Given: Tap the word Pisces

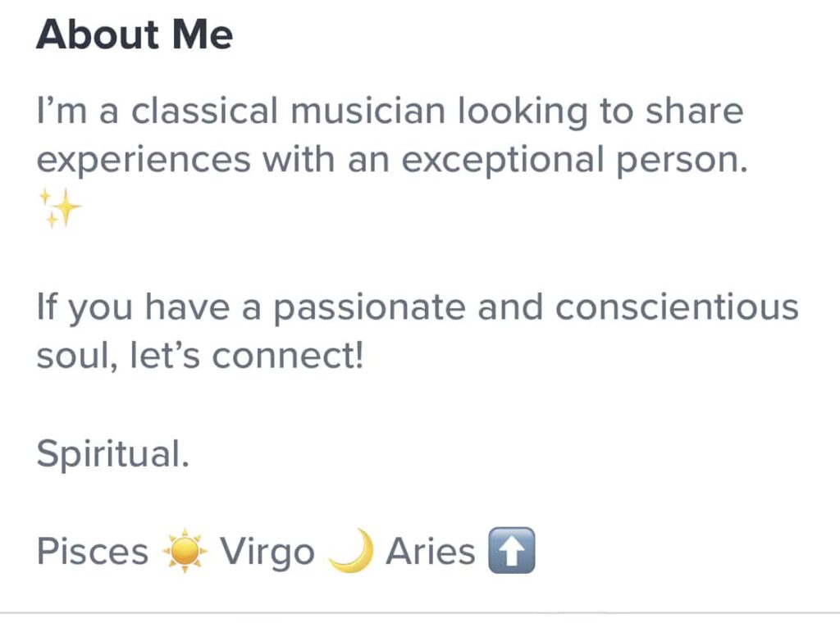Looking at the screenshot, I should click(x=92, y=552).
